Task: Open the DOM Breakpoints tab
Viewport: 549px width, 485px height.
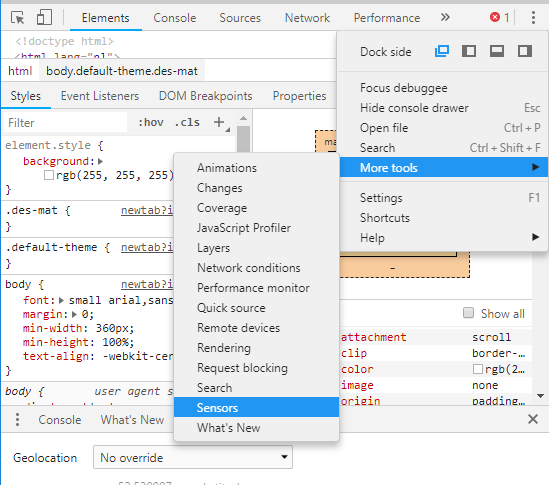Action: point(205,96)
